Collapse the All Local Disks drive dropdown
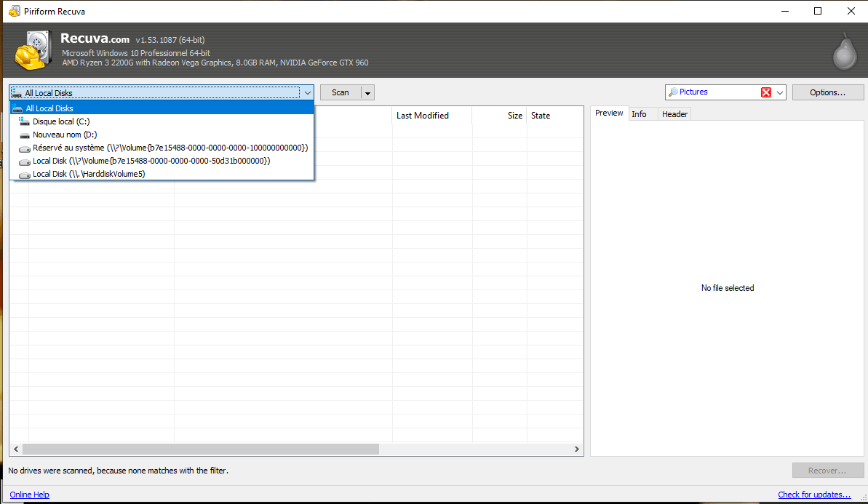This screenshot has width=868, height=504. pos(307,93)
